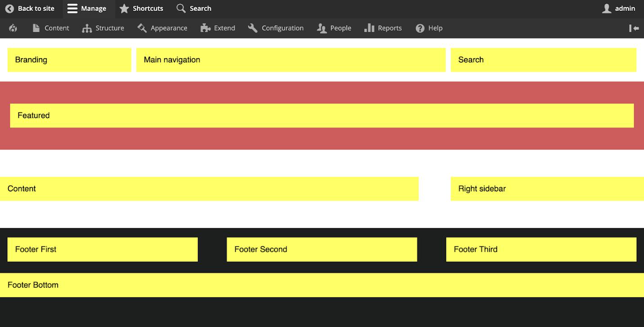The width and height of the screenshot is (644, 327).
Task: Toggle the toolbar orientation with the arrow icon
Action: click(x=634, y=28)
